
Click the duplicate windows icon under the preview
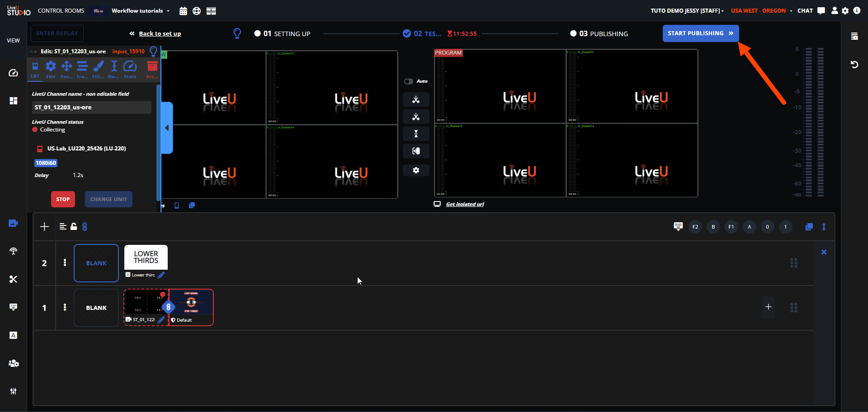click(x=192, y=205)
